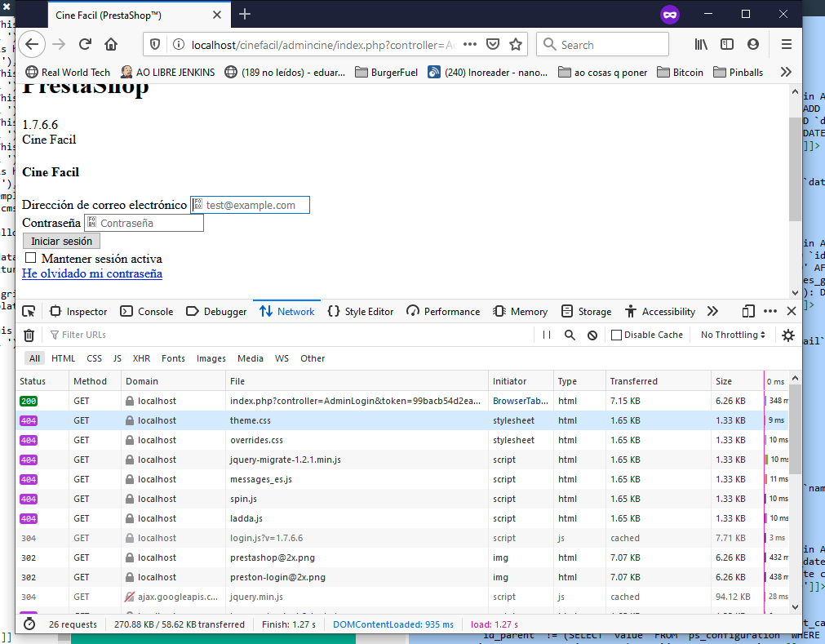Activate the element picker icon

pyautogui.click(x=29, y=312)
